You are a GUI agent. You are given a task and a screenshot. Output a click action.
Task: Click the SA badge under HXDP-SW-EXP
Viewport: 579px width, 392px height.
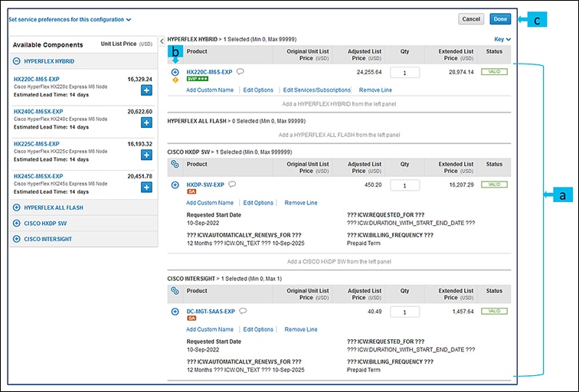[191, 191]
